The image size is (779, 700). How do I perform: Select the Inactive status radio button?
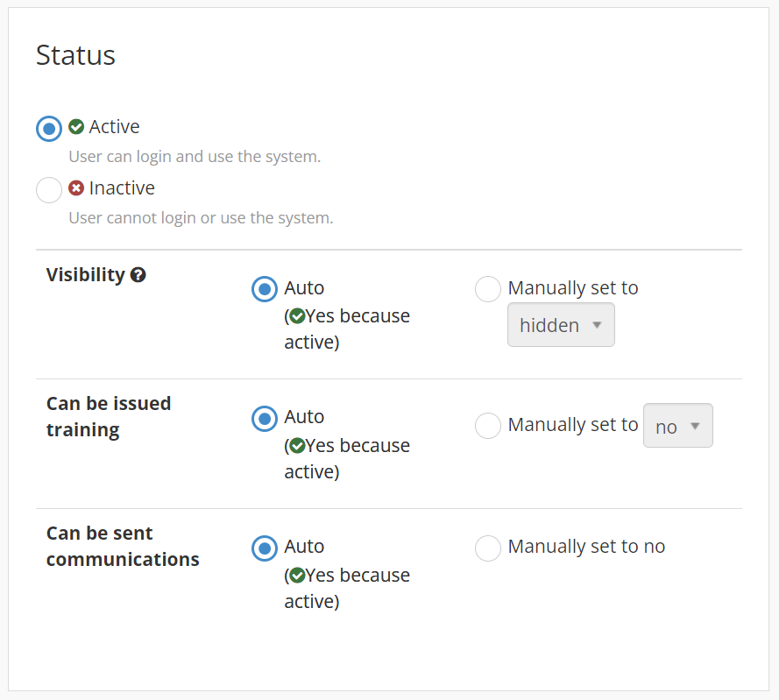tap(49, 189)
